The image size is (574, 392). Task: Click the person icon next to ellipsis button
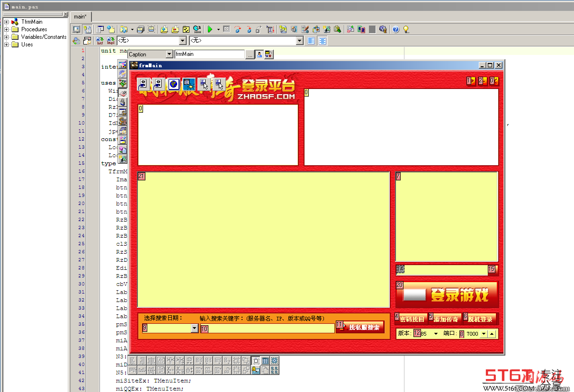tap(260, 54)
